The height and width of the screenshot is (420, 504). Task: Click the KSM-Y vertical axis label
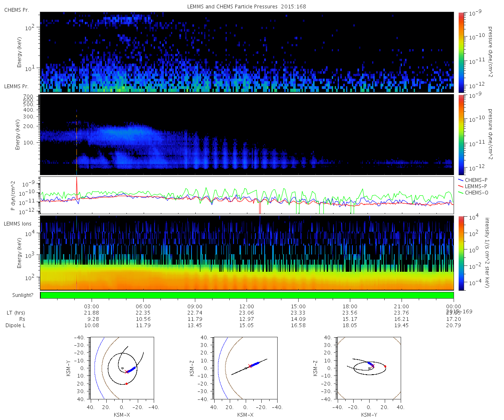pyautogui.click(x=69, y=368)
